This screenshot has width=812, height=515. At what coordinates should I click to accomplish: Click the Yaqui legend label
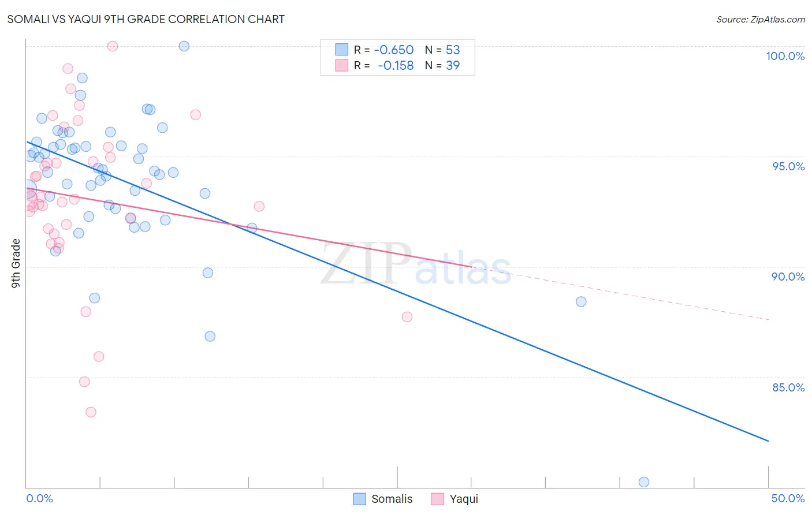[x=464, y=499]
